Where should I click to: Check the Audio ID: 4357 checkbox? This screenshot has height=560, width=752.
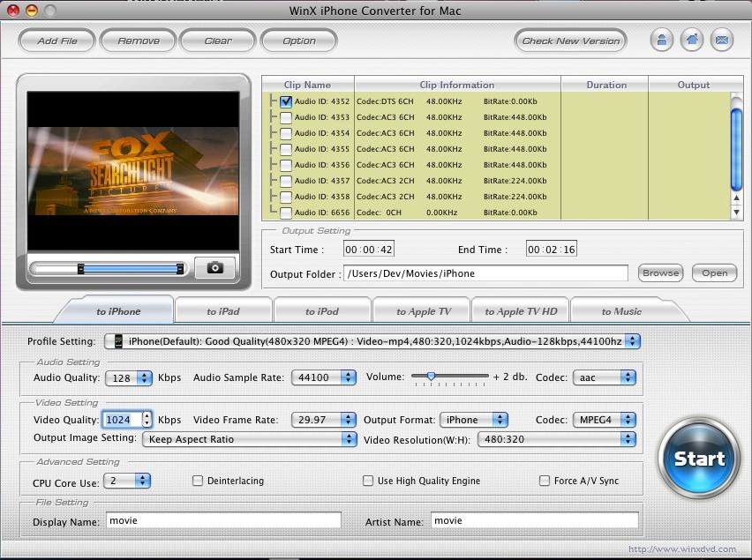tap(286, 181)
